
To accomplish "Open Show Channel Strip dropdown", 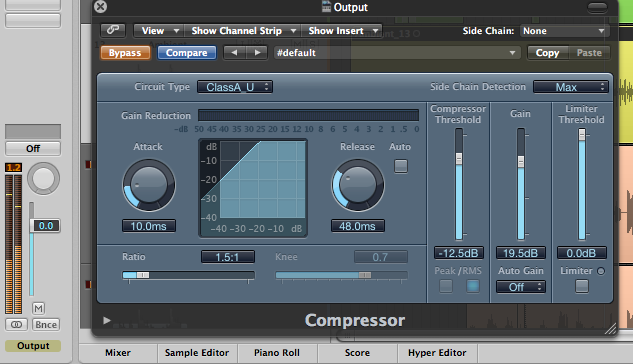I will (243, 31).
